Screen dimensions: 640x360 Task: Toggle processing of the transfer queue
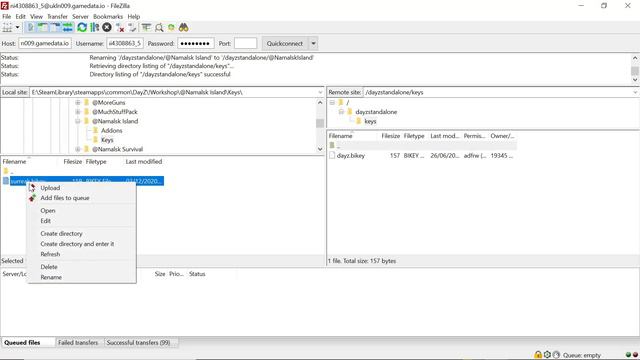[95, 27]
